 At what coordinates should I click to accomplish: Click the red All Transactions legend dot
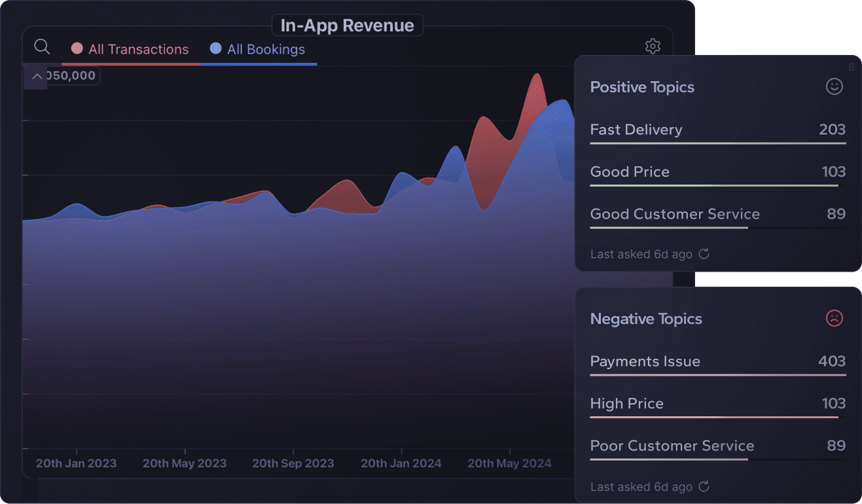tap(77, 48)
